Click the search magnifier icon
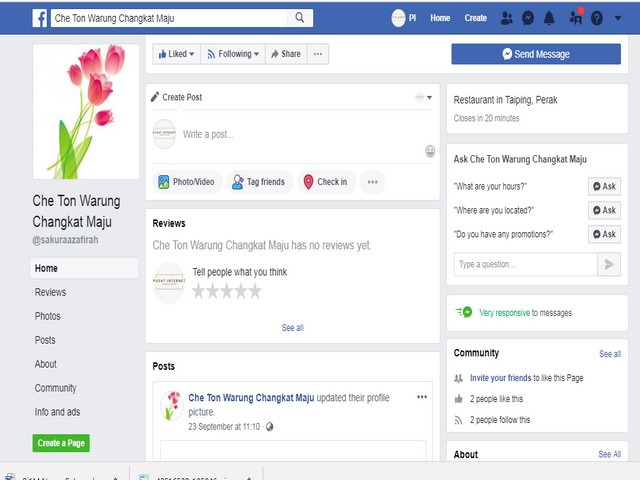 click(x=299, y=18)
